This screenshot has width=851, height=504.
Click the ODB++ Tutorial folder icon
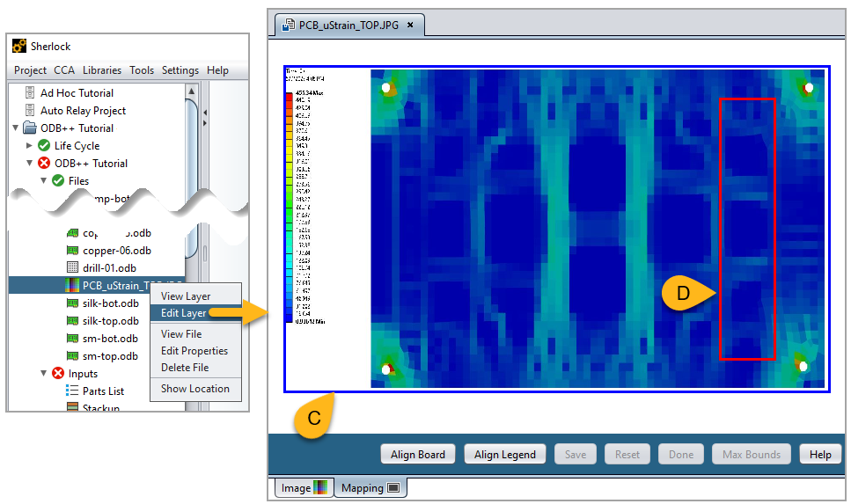click(29, 128)
